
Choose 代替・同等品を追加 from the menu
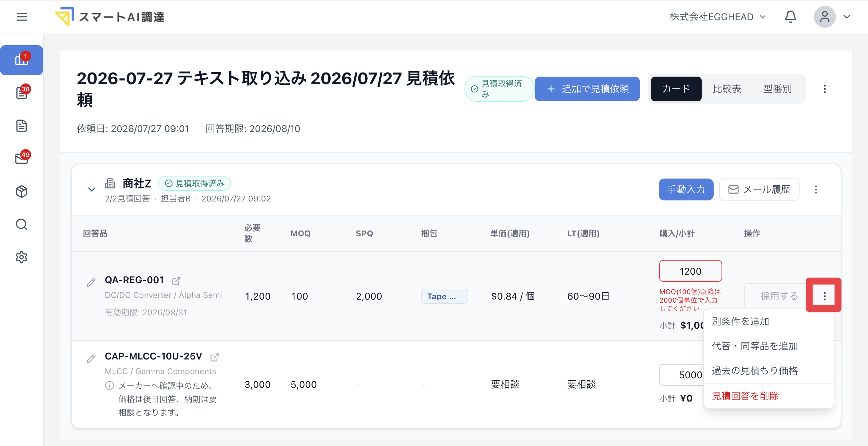coord(769,346)
